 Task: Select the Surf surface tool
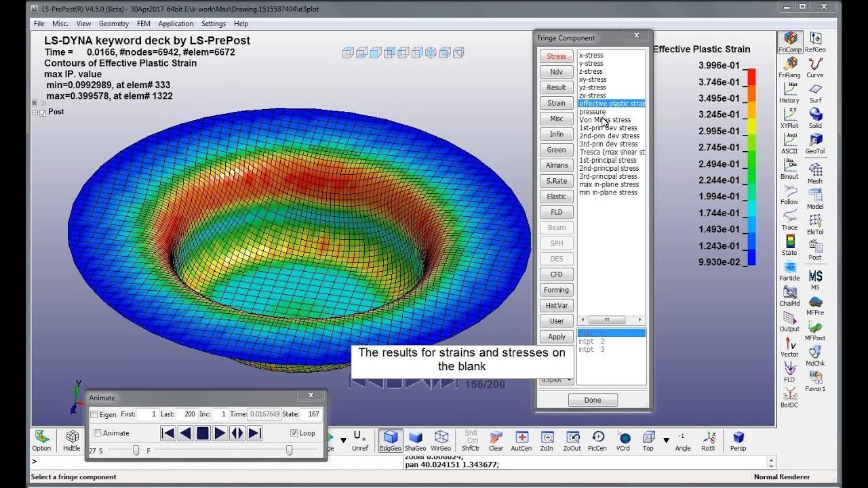click(x=815, y=92)
